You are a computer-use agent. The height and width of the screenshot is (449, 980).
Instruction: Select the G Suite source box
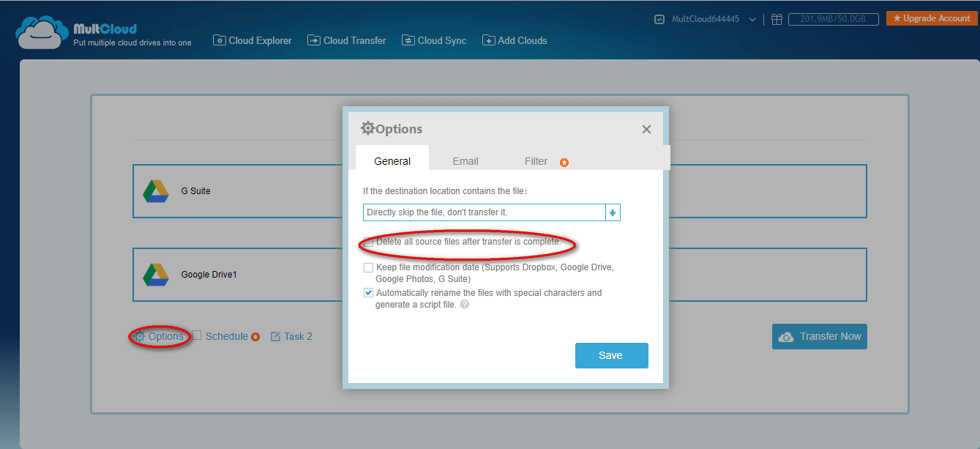(x=238, y=191)
